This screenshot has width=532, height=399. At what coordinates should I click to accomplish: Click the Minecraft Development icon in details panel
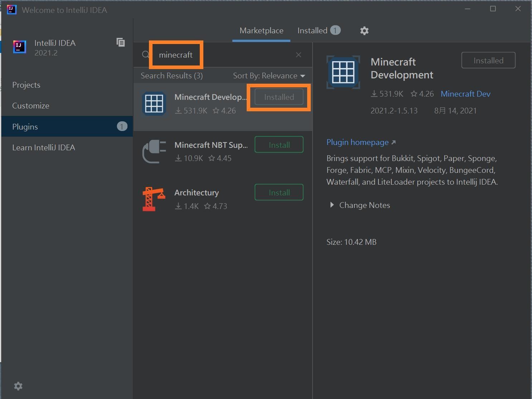coord(343,72)
